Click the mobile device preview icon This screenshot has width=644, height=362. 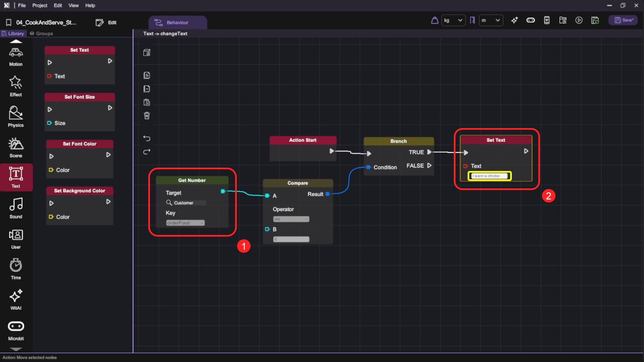coord(547,20)
